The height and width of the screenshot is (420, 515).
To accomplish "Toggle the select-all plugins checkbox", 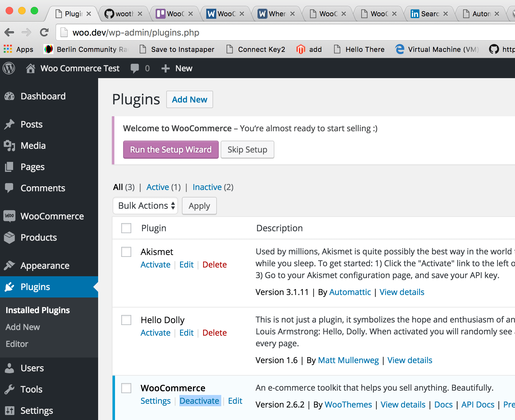I will [126, 228].
